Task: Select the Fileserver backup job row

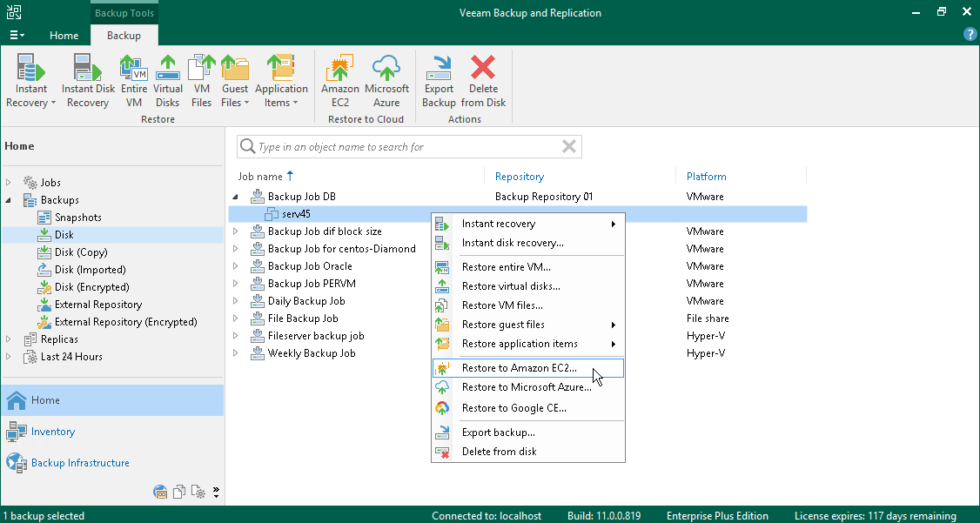Action: [518, 336]
